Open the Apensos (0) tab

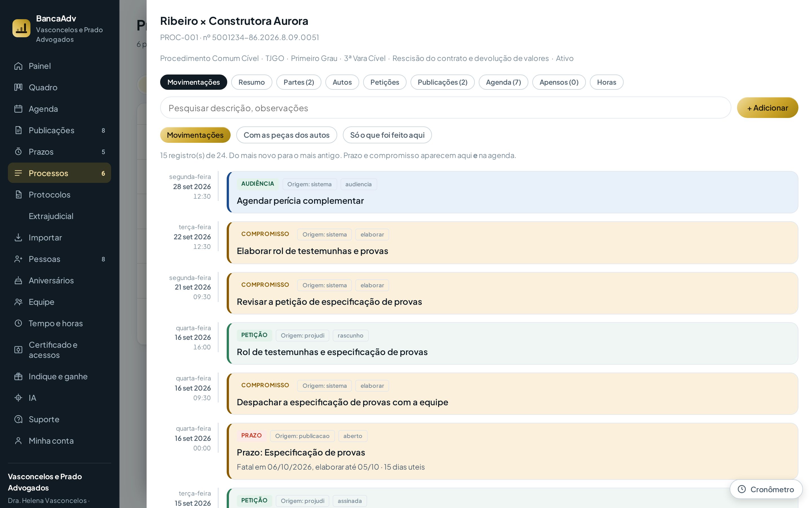[559, 82]
